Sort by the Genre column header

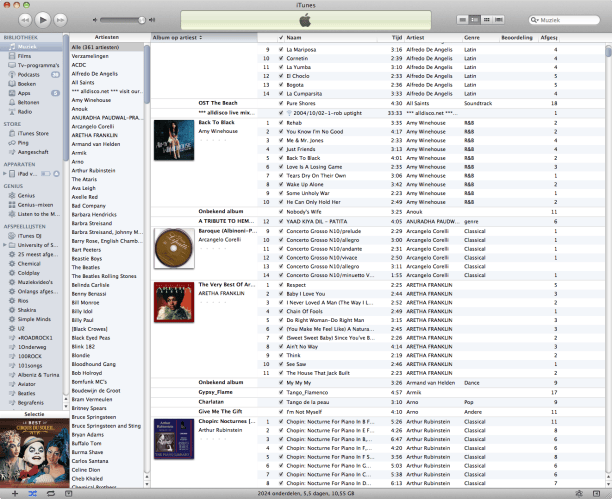(480, 37)
